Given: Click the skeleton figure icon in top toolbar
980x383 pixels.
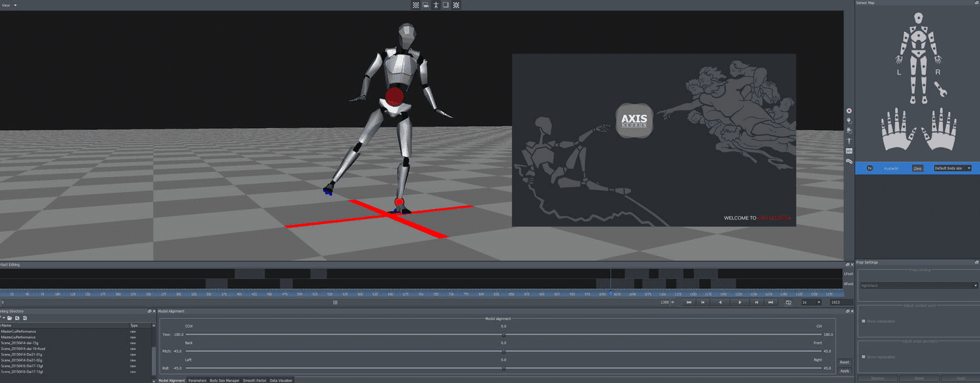Looking at the screenshot, I should click(x=436, y=5).
